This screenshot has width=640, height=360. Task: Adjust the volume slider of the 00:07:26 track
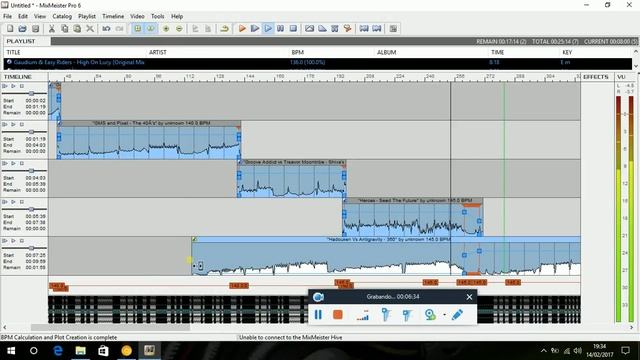31,248
